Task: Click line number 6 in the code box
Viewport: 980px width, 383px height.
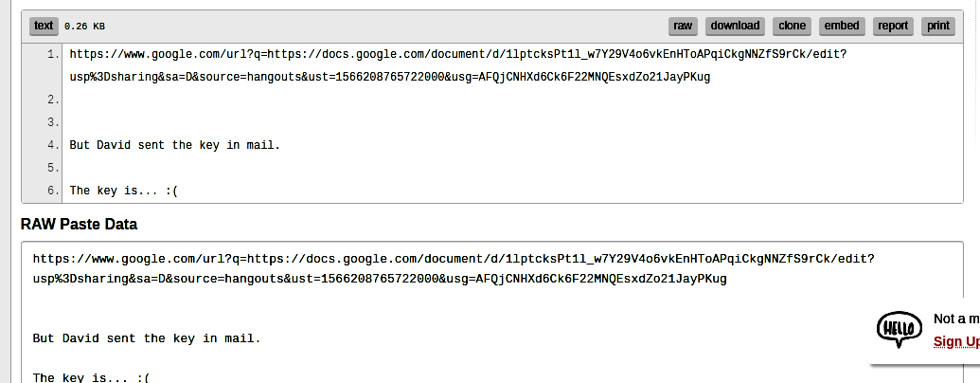Action: point(53,191)
